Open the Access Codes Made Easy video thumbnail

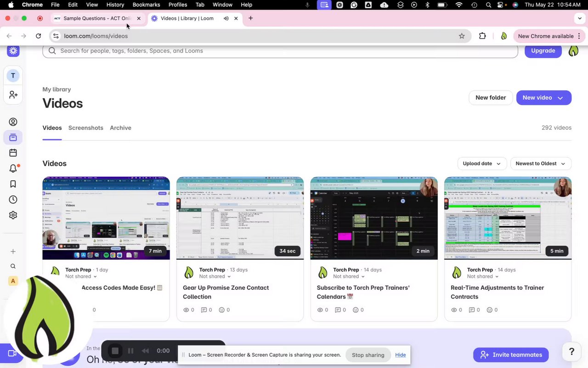pyautogui.click(x=106, y=218)
